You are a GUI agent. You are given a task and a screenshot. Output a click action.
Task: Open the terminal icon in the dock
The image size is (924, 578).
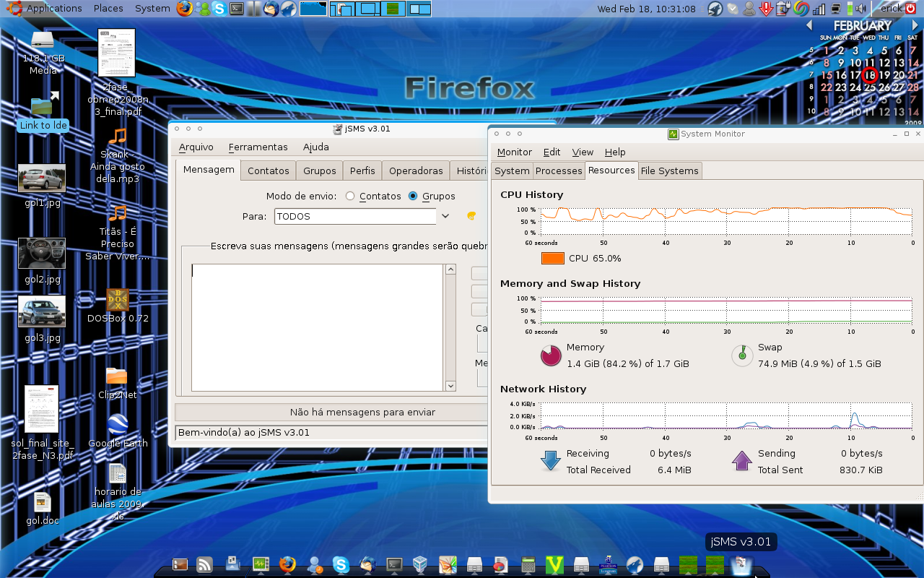[x=394, y=564]
